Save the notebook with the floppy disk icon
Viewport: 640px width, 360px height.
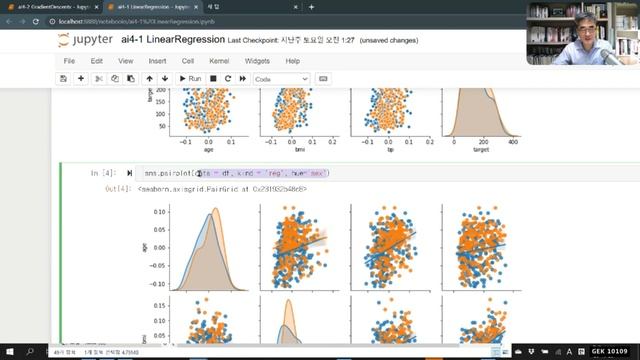pos(63,79)
